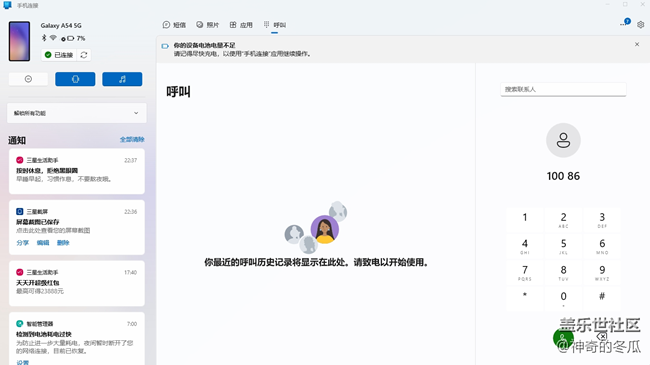
Task: Open settings gear icon
Action: click(x=640, y=24)
